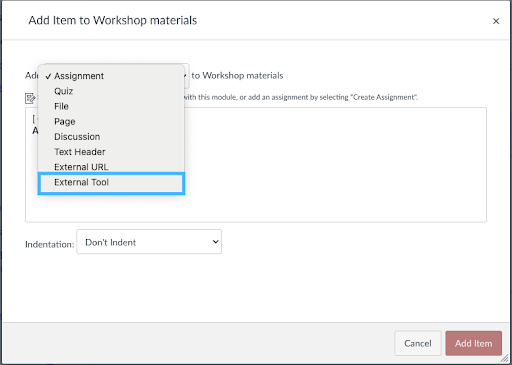Pick File as the item type

tap(111, 106)
